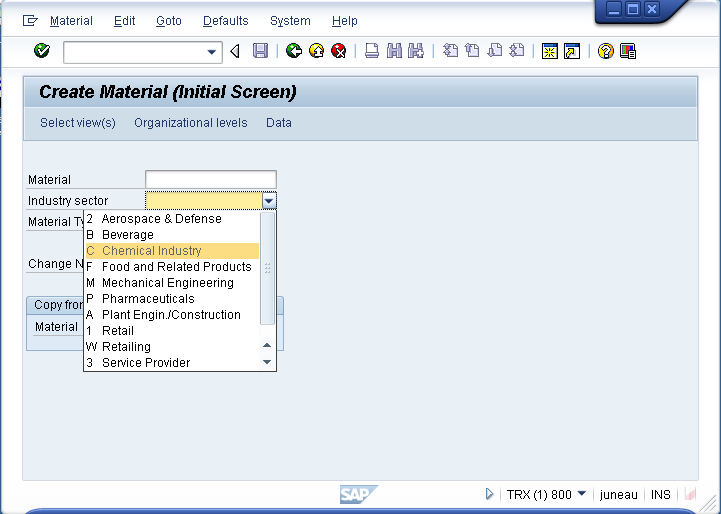This screenshot has width=721, height=514.
Task: Expand the command field dropdown arrow
Action: click(212, 52)
